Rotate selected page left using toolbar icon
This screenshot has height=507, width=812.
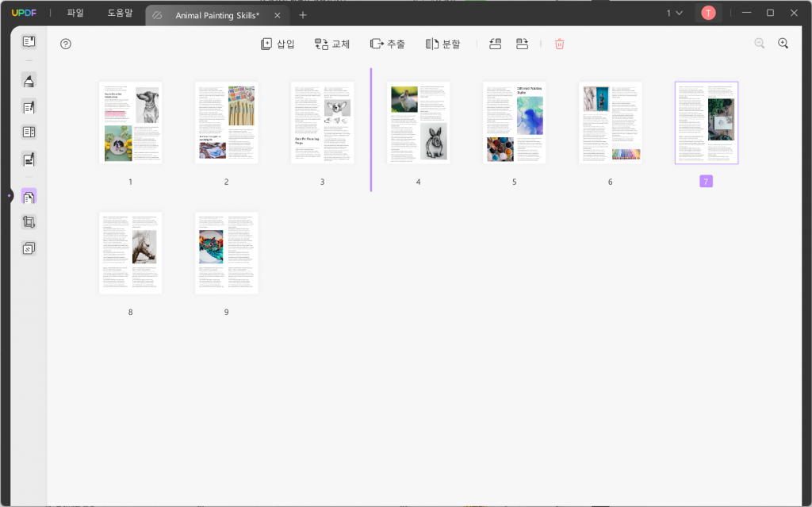coord(495,44)
